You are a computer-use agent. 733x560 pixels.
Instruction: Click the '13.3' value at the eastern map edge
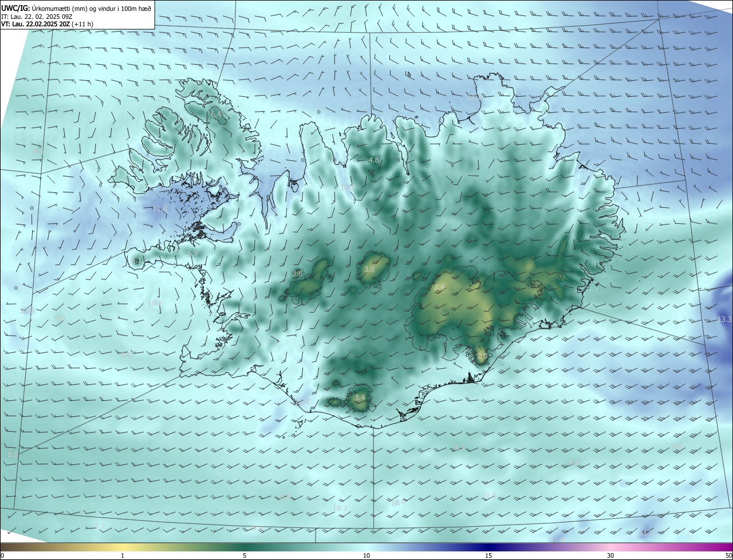point(724,319)
